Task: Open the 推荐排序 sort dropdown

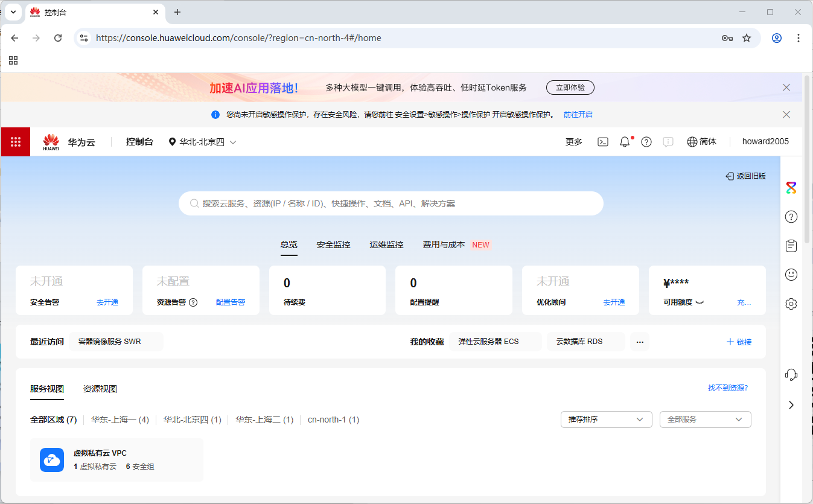Action: click(607, 419)
